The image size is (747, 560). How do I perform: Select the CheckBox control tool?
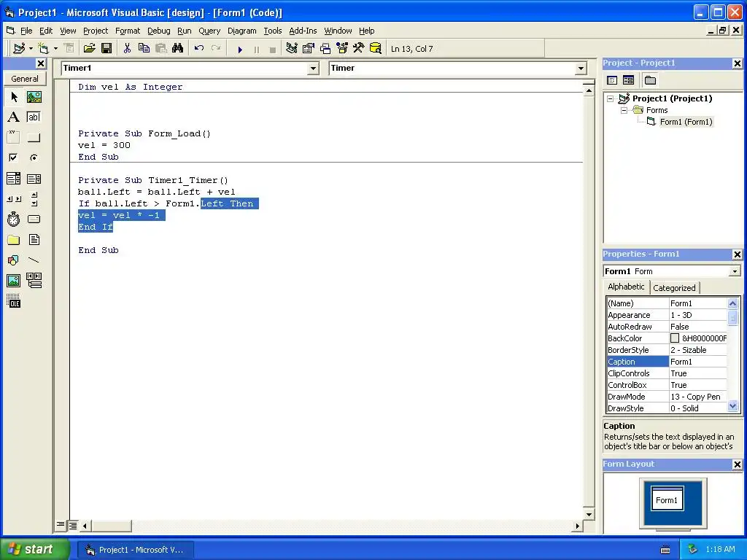[x=14, y=157]
